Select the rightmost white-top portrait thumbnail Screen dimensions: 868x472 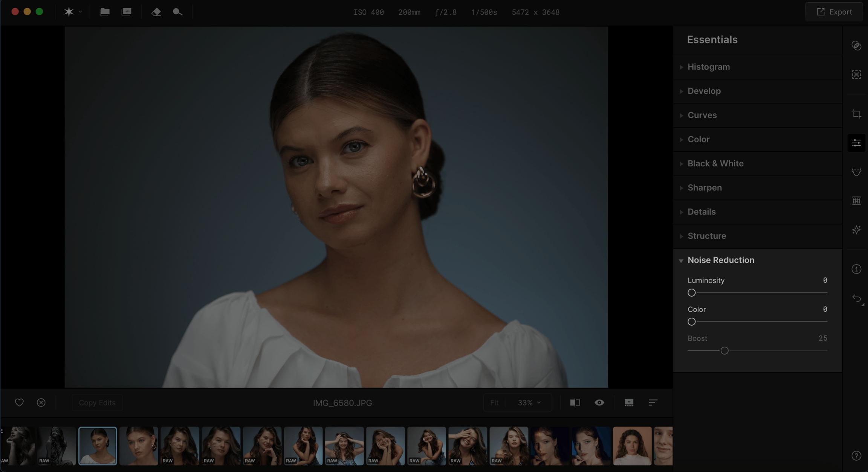coord(632,446)
